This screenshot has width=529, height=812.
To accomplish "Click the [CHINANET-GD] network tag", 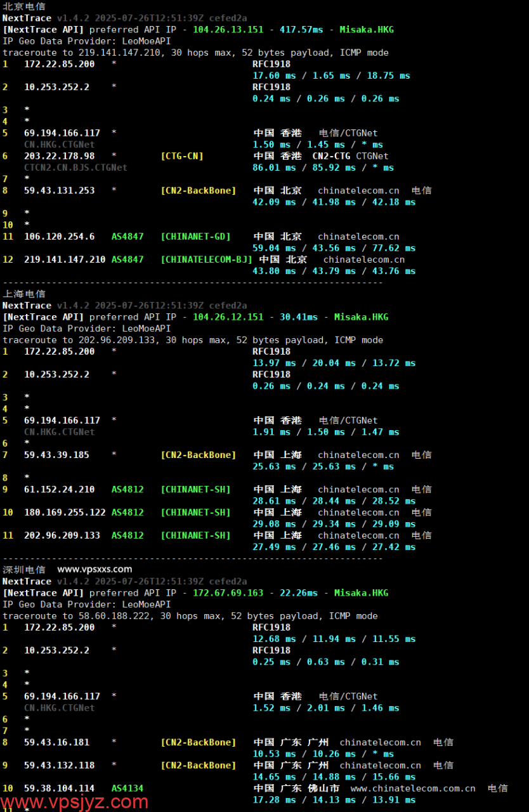I will click(x=195, y=237).
